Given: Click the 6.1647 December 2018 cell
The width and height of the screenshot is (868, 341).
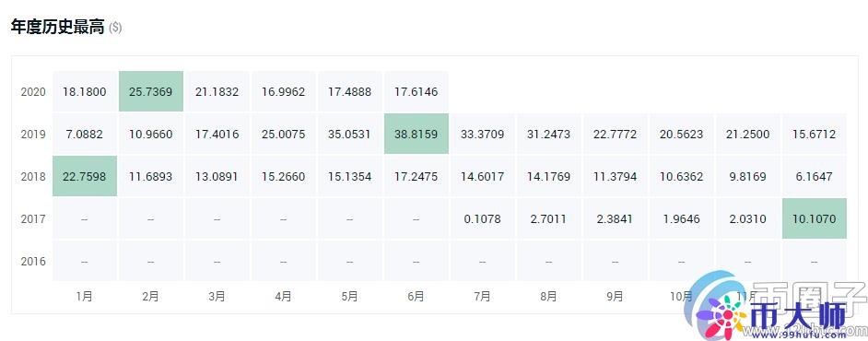Looking at the screenshot, I should 815,177.
